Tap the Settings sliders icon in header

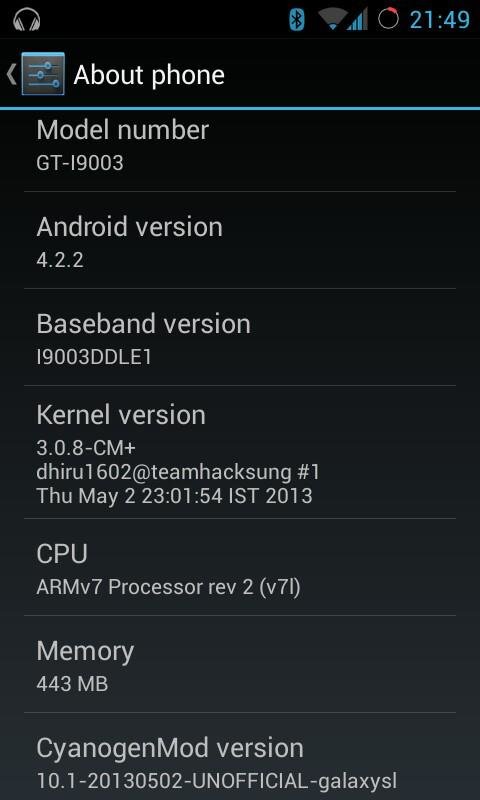43,74
